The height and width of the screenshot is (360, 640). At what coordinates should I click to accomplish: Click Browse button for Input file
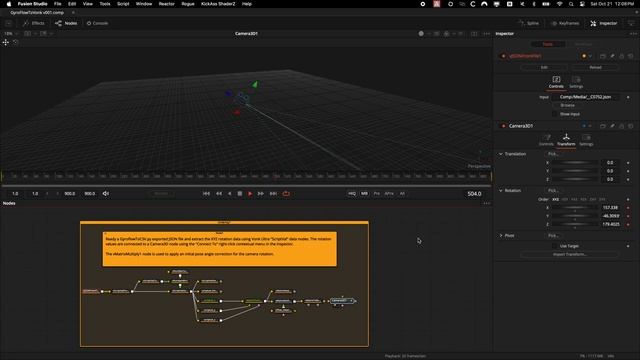(567, 105)
